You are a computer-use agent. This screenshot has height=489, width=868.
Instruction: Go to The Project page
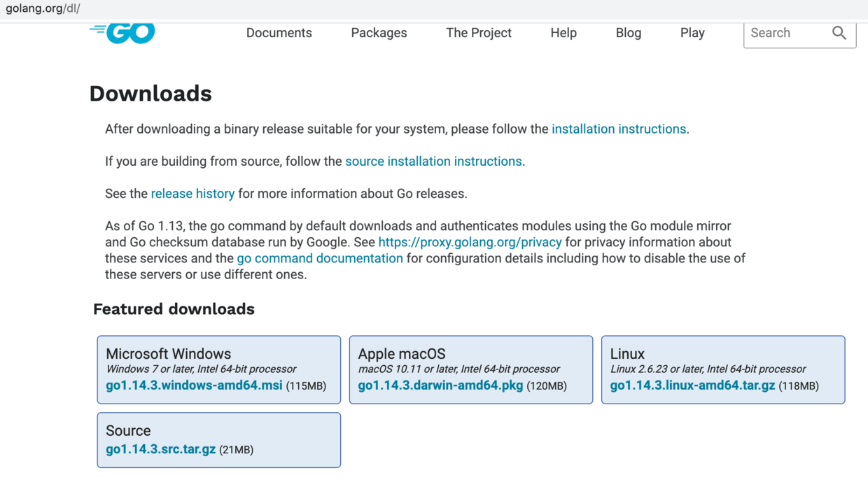coord(478,33)
